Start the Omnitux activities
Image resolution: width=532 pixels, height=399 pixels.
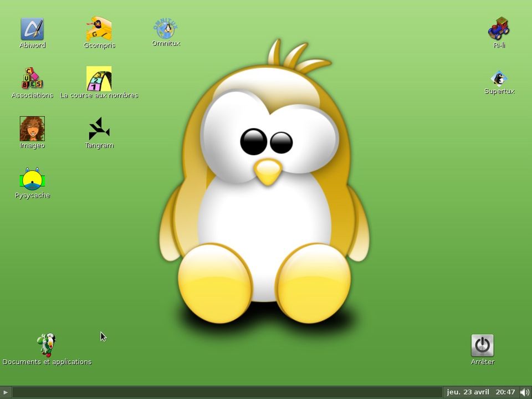(165, 28)
